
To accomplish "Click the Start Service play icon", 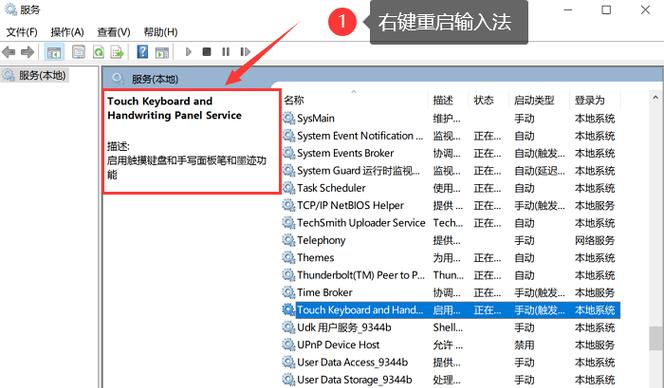I will coord(188,52).
